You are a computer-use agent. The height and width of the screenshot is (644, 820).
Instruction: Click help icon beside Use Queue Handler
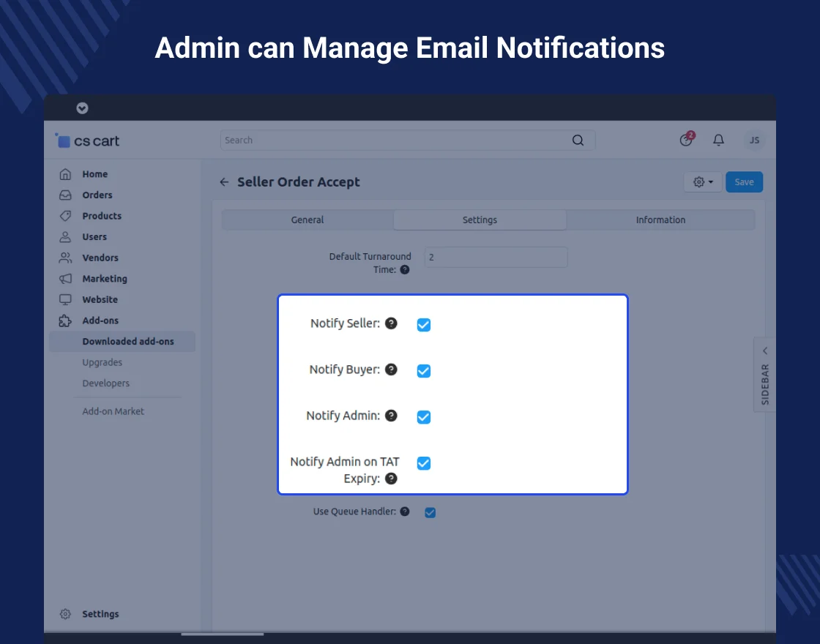[405, 512]
